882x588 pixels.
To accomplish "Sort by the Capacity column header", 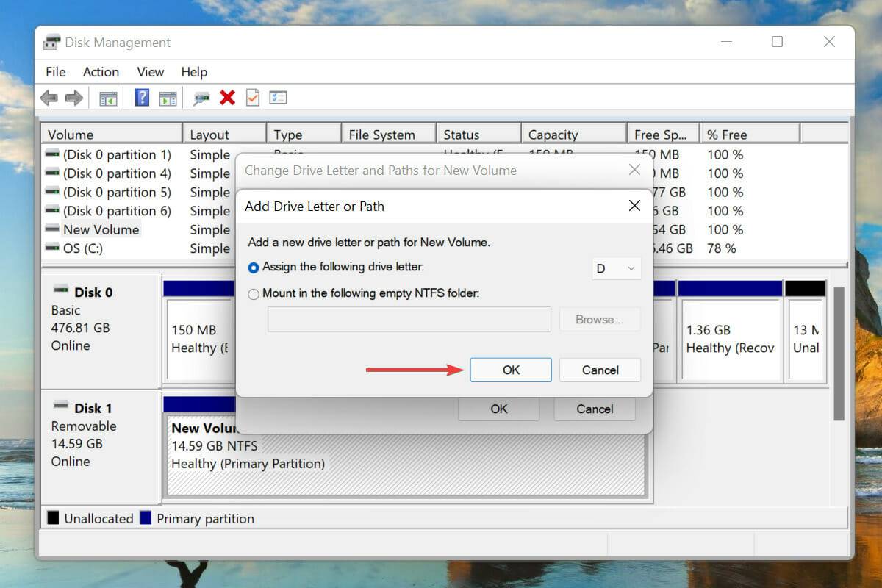I will click(x=574, y=135).
